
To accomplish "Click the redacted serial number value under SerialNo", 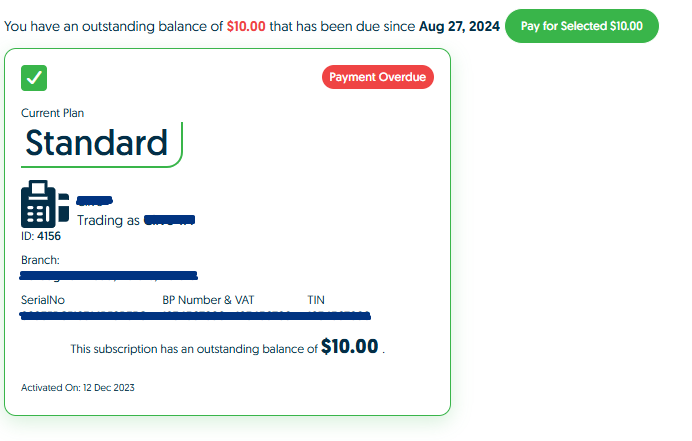I will point(82,314).
